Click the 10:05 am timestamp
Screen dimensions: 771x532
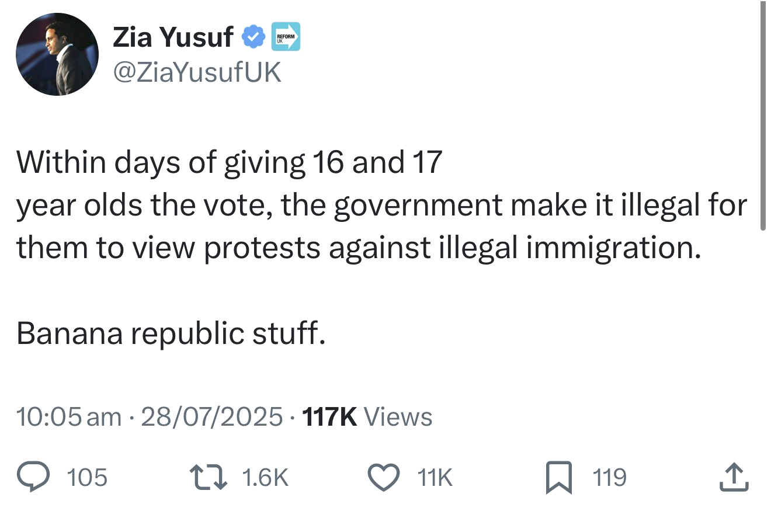[69, 417]
